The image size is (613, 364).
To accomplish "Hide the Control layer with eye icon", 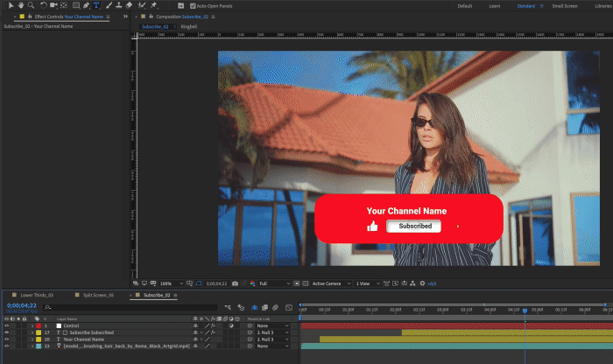I will click(x=6, y=325).
